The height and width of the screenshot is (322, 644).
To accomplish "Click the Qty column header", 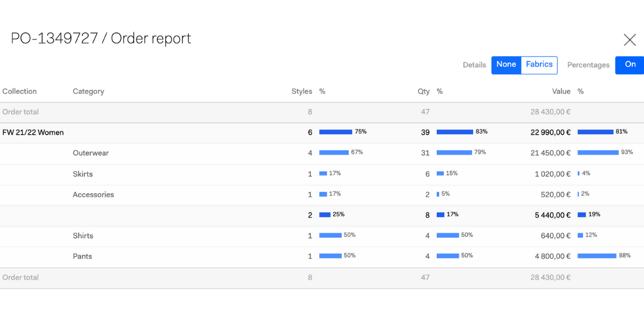I will point(423,91).
